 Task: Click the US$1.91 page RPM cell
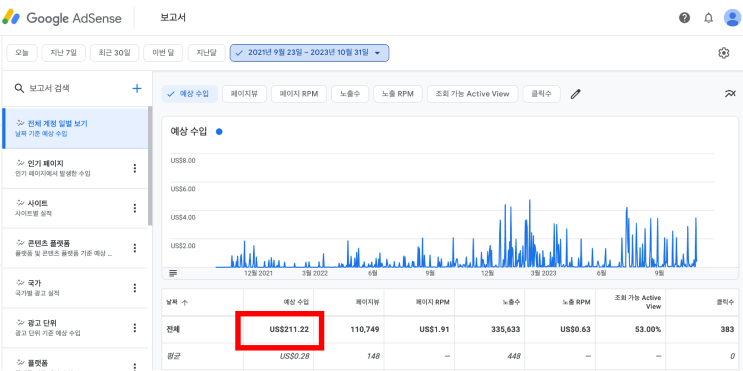pyautogui.click(x=434, y=329)
